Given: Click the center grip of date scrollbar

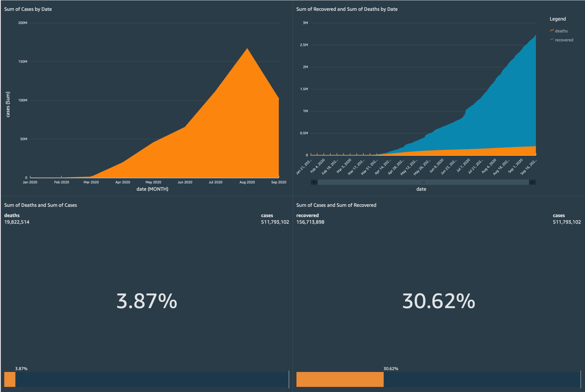Looking at the screenshot, I should (423, 182).
